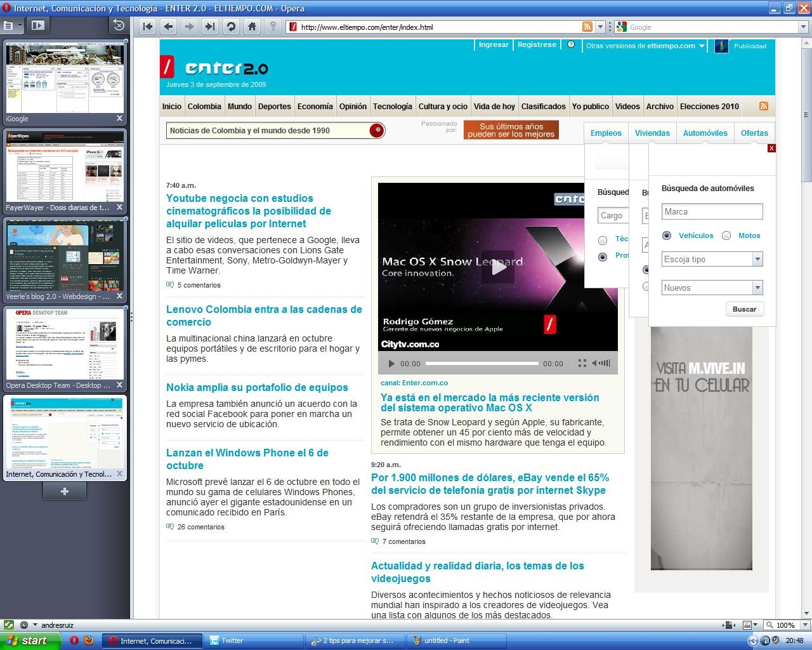Screen dimensions: 812x650
Task: Select the Motos radio option
Action: (x=726, y=235)
